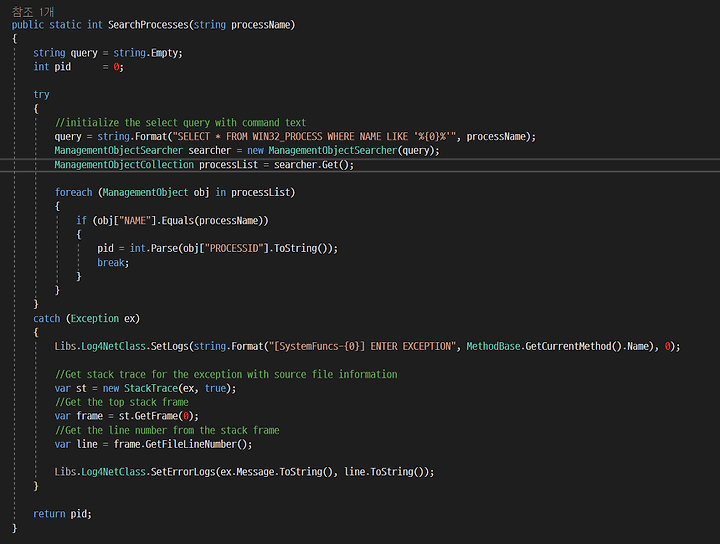Click the SearchProcesses method name

click(148, 25)
